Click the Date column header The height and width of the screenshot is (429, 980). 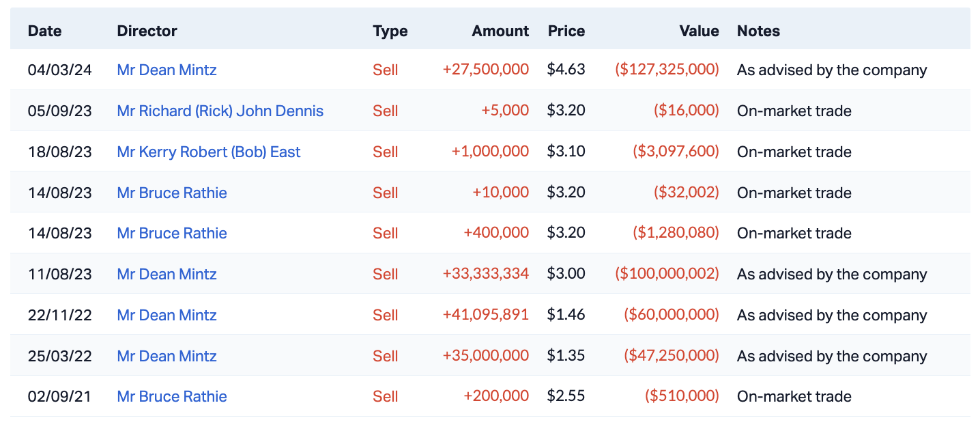coord(44,31)
